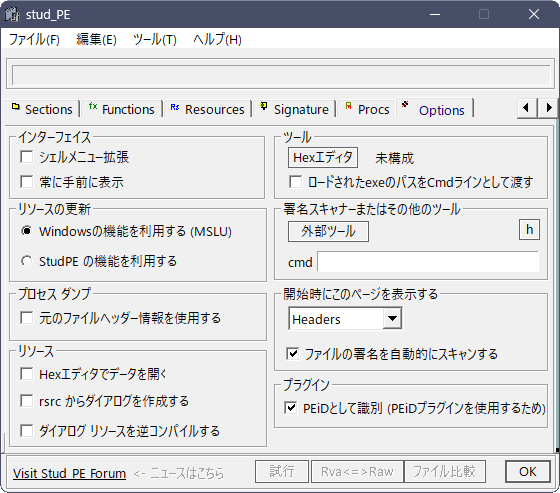This screenshot has height=493, width=560.
Task: Uncheck ファイルの署名を自動的にスキャンする
Action: [292, 354]
